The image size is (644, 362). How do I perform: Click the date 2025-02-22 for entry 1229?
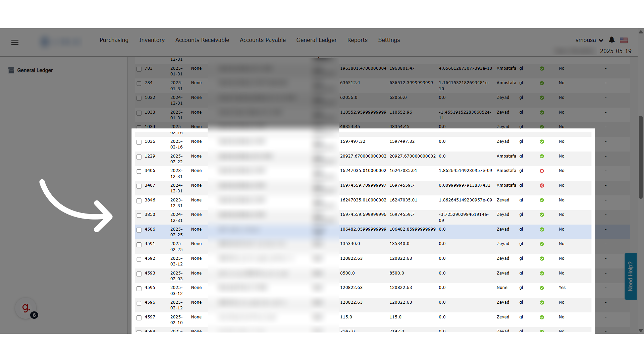[x=176, y=159]
